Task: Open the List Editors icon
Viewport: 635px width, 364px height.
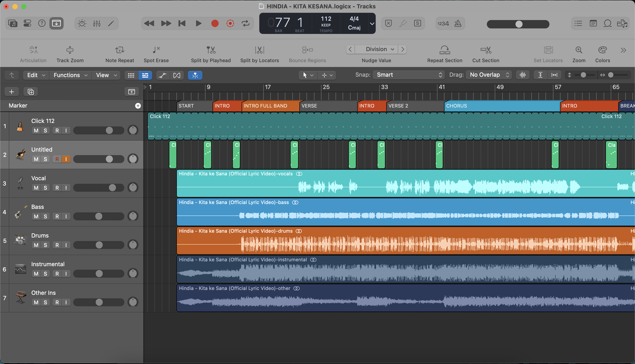Action: 578,24
